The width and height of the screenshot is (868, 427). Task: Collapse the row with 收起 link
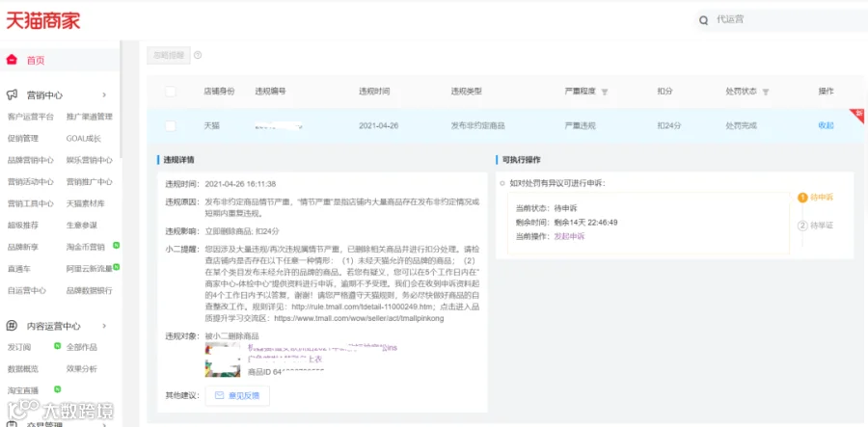pos(826,125)
